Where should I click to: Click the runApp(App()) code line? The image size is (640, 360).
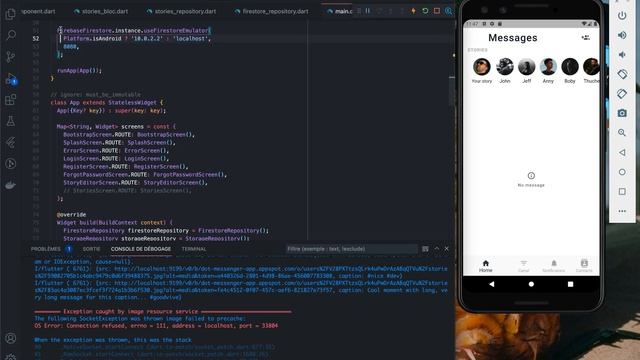click(x=79, y=70)
